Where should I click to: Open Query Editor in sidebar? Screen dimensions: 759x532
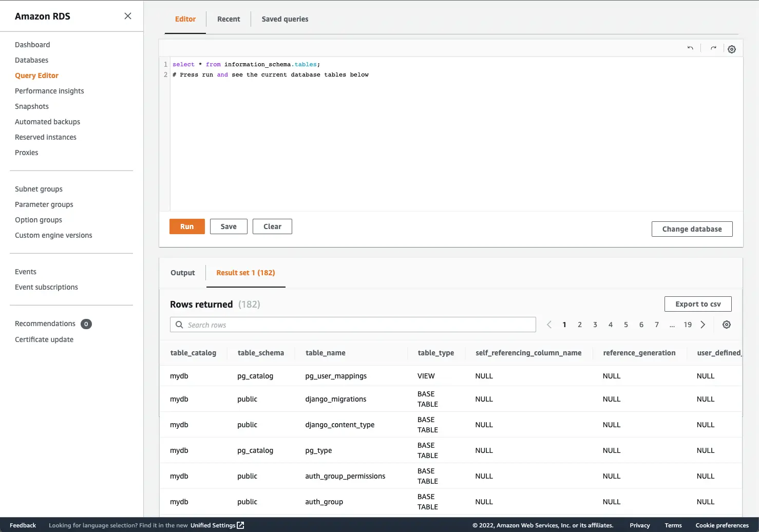coord(36,75)
